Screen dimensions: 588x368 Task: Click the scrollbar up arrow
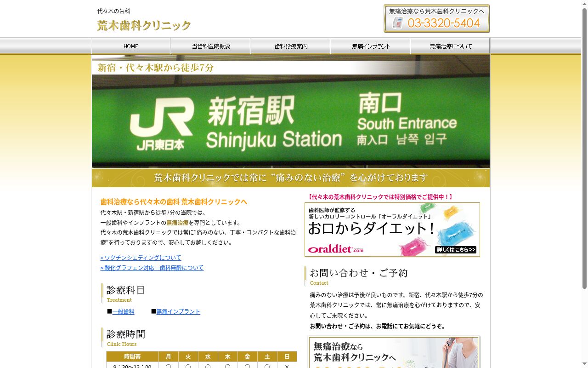(584, 4)
